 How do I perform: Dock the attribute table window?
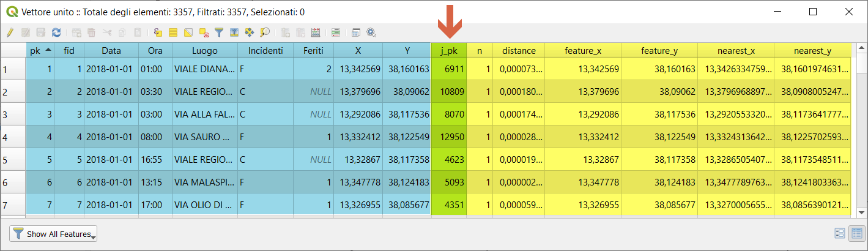coord(356,32)
